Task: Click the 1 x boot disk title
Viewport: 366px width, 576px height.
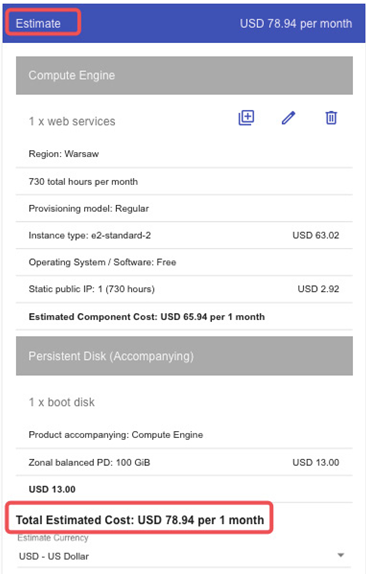Action: click(x=62, y=402)
